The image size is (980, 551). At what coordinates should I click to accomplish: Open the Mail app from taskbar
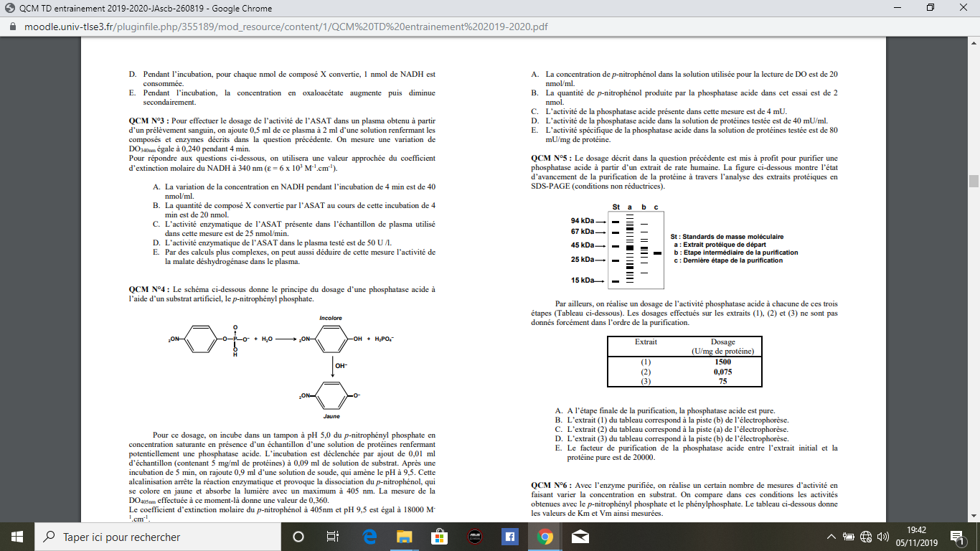tap(580, 537)
